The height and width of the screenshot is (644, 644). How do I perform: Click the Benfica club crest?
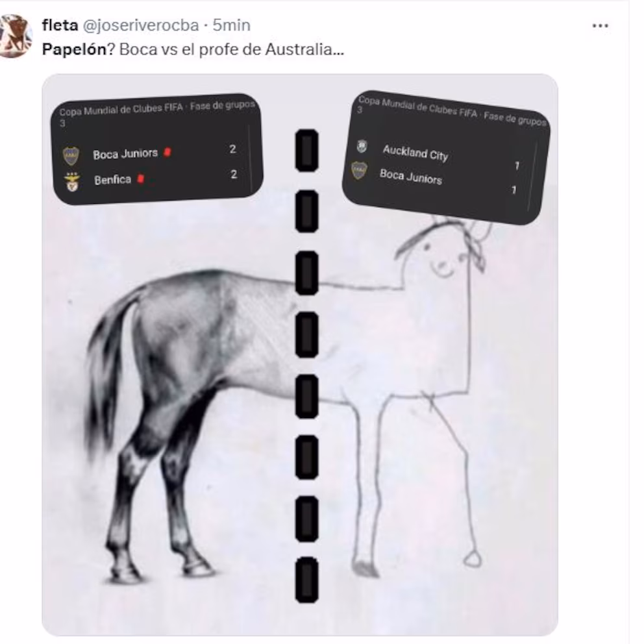[72, 182]
